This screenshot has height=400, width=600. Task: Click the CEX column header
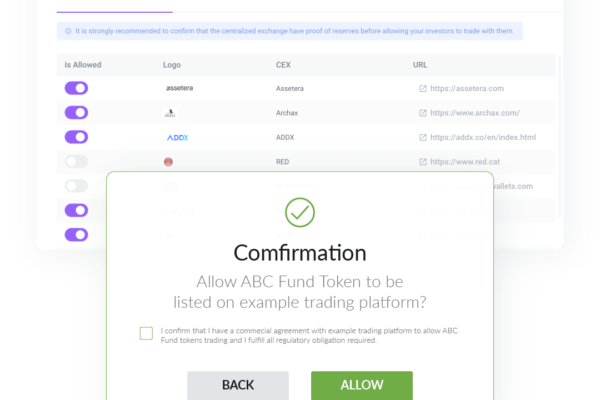[x=283, y=65]
